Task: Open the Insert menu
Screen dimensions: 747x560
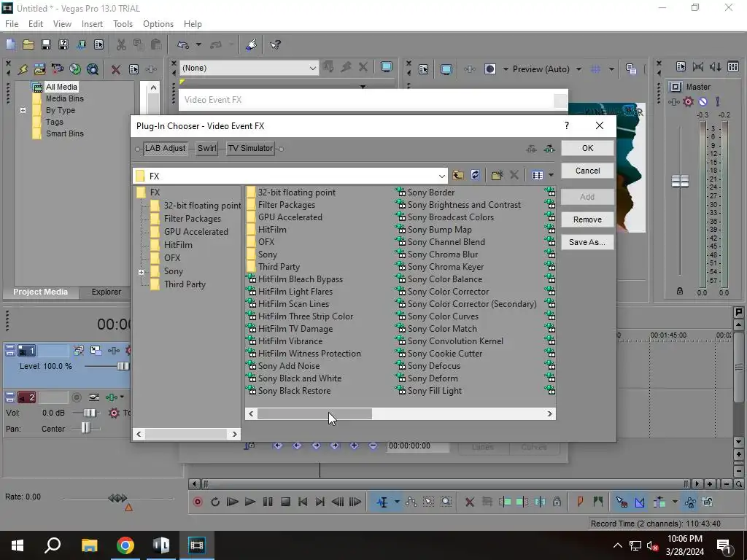Action: (92, 24)
